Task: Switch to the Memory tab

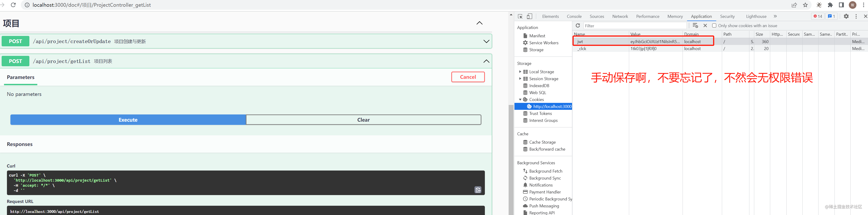Action: (675, 16)
